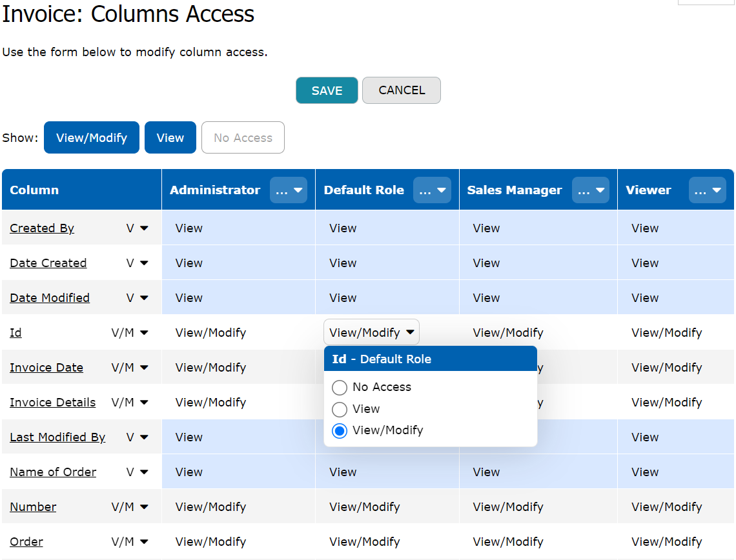Open the Viewer column options dropdown
Viewport: 736px width, 560px height.
[x=708, y=190]
